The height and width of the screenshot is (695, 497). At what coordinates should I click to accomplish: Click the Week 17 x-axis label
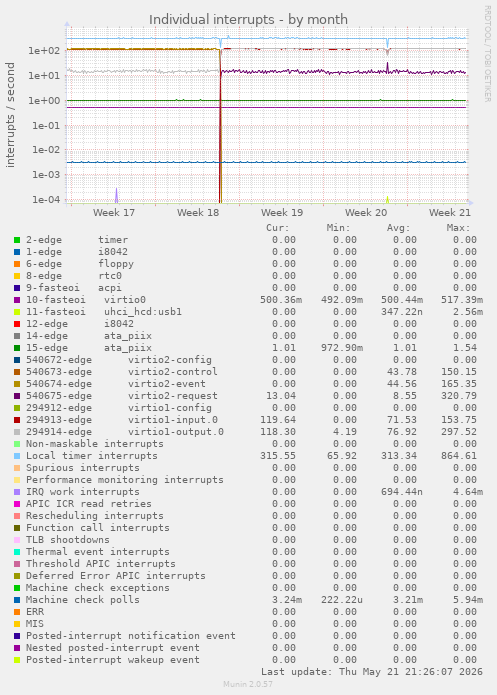pos(114,213)
